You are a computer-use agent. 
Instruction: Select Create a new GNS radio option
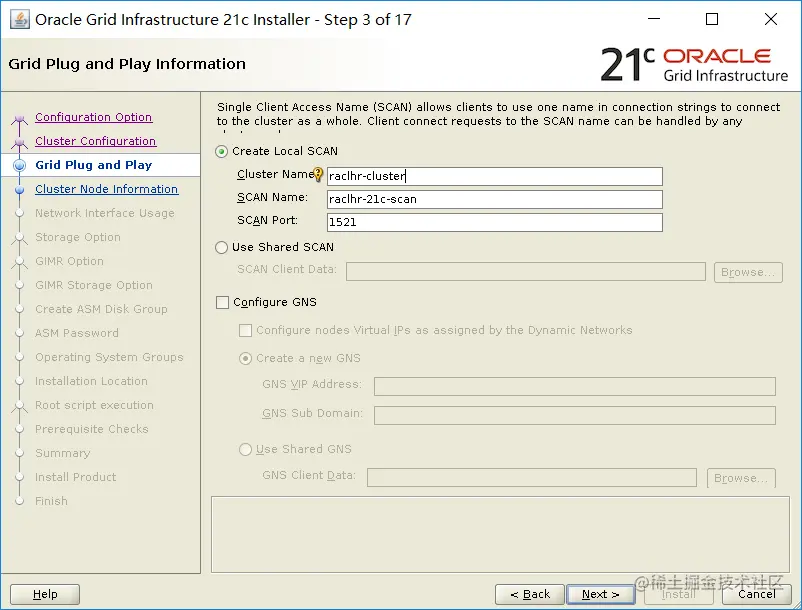pos(246,358)
